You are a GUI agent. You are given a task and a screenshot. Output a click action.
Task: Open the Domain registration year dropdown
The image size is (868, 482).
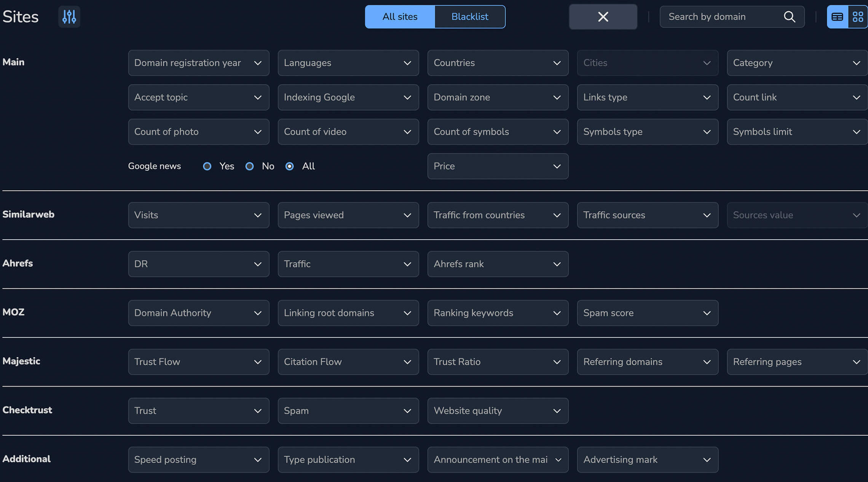198,63
